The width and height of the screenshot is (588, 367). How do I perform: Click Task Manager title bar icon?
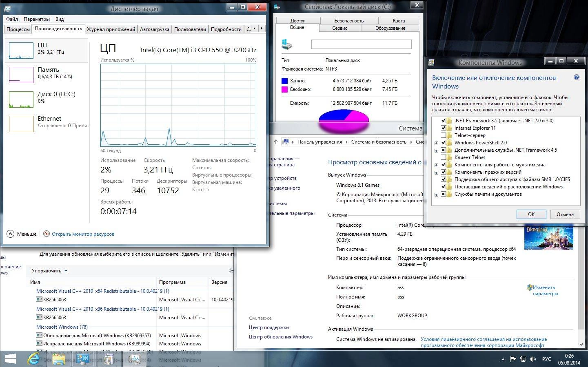[8, 8]
